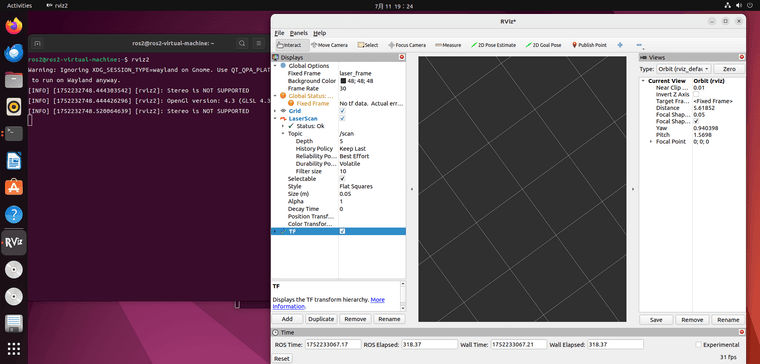
Task: Click Rename button in Displays panel
Action: [389, 319]
